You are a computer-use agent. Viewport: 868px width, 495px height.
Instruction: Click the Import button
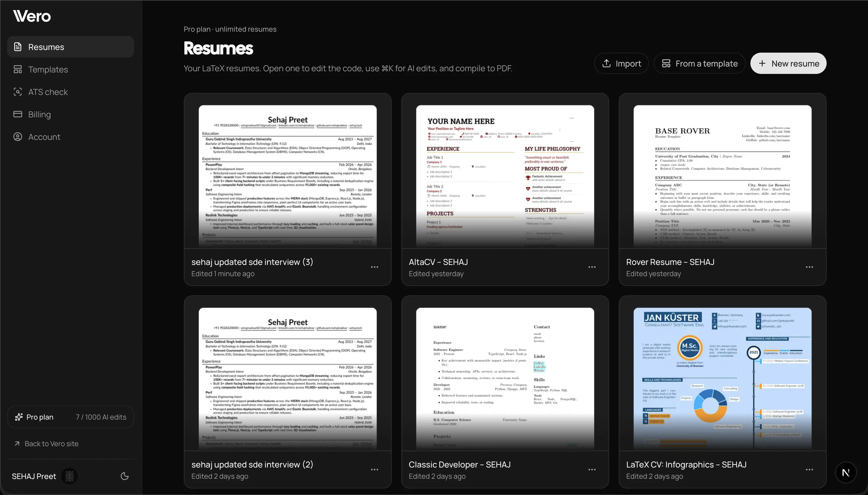621,63
